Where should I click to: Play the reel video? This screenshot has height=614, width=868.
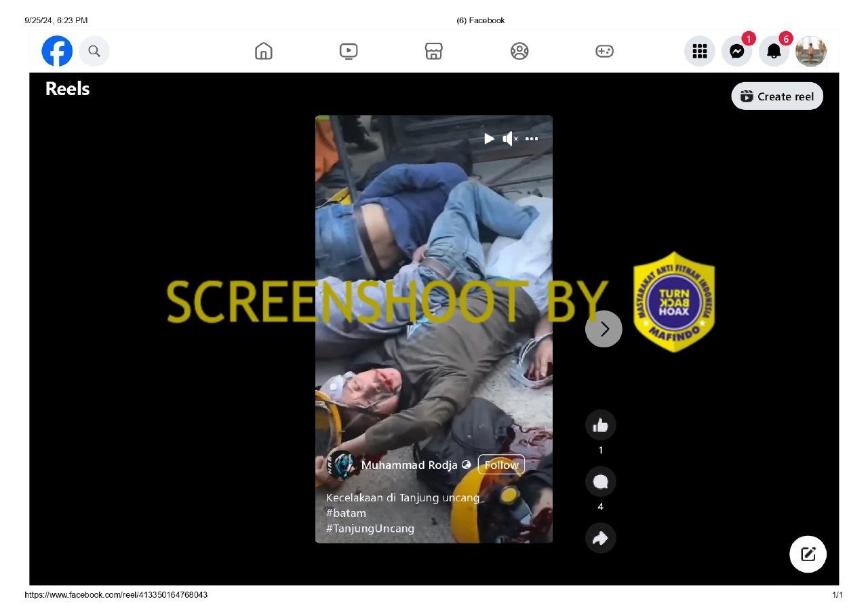(x=489, y=138)
